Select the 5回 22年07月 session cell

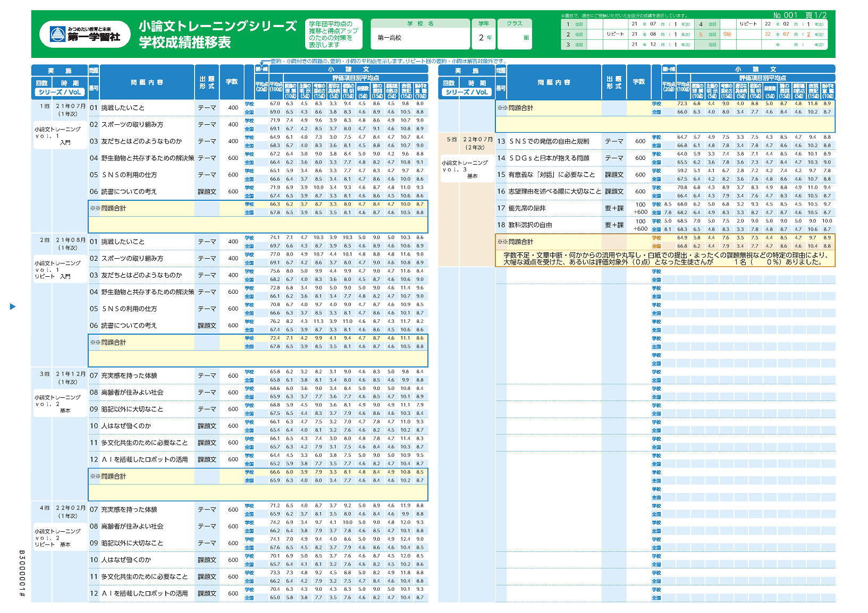pyautogui.click(x=470, y=143)
